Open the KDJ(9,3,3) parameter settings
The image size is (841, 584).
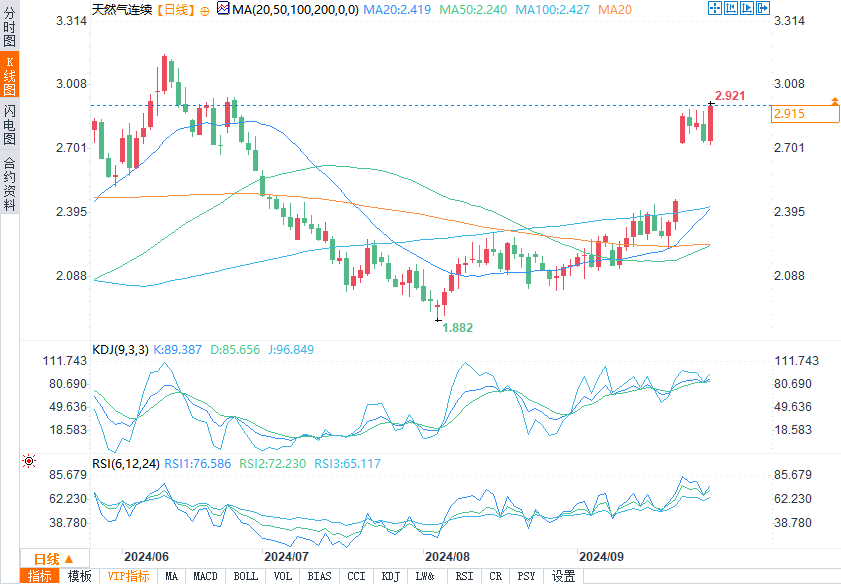[120, 350]
